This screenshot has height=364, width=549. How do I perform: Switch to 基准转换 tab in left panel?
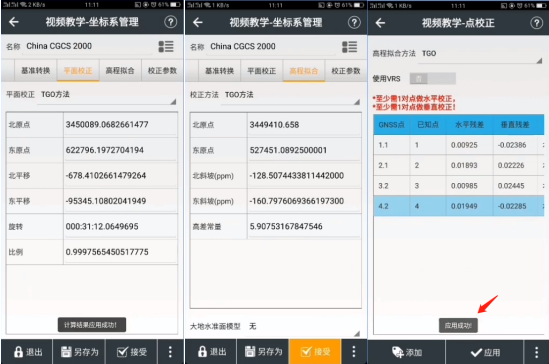coord(36,71)
